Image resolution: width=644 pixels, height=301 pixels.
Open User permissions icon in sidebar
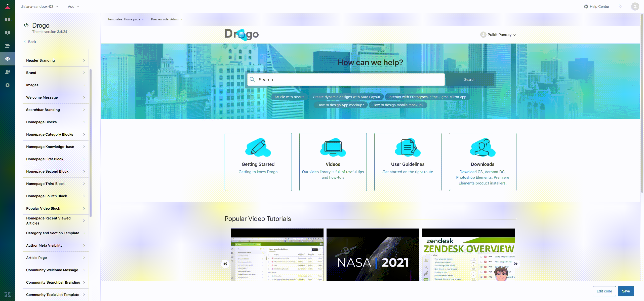(8, 72)
